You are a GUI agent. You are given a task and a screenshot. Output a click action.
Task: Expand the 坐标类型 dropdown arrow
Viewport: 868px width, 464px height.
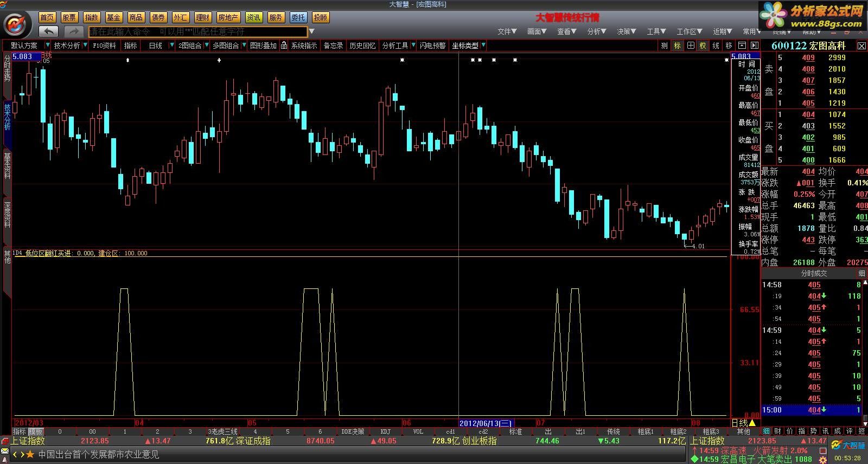pyautogui.click(x=483, y=46)
